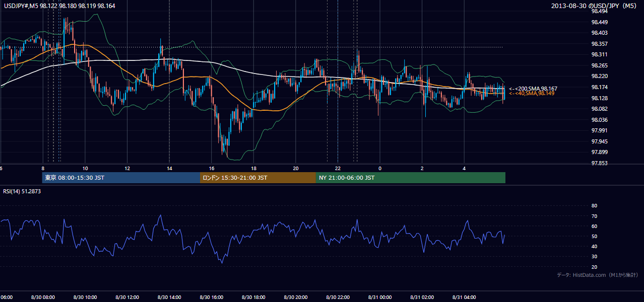Click the RSI axis 80 level label

(594, 206)
